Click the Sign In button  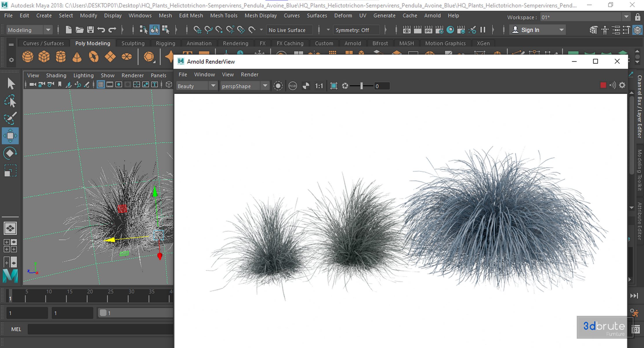pos(530,30)
